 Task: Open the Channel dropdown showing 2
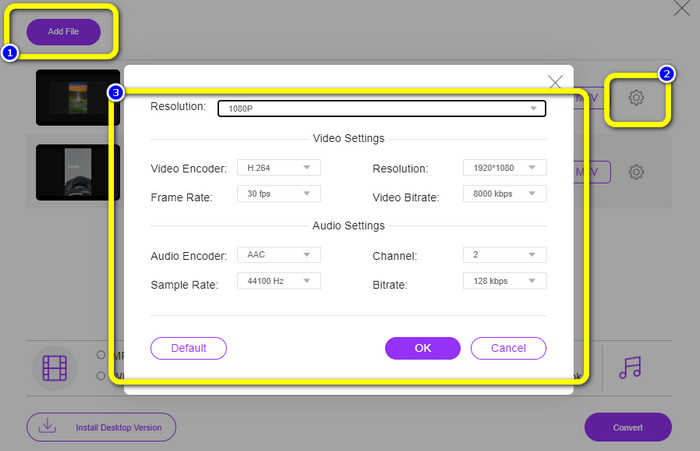504,255
